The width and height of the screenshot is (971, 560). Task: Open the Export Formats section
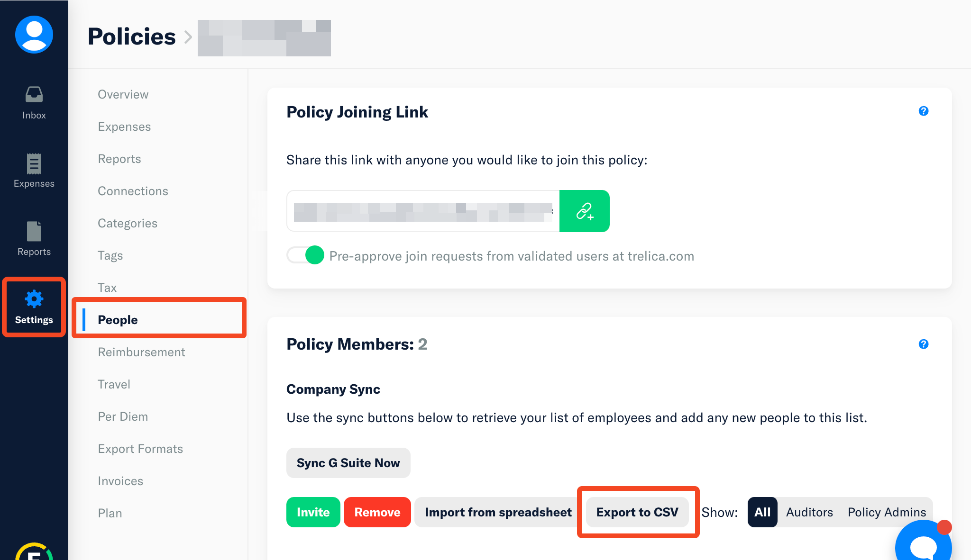pyautogui.click(x=140, y=449)
